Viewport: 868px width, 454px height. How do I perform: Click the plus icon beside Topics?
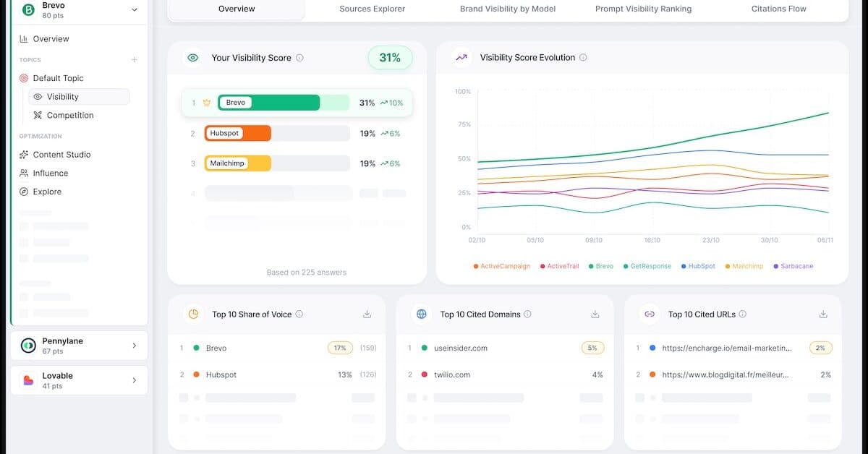click(134, 60)
